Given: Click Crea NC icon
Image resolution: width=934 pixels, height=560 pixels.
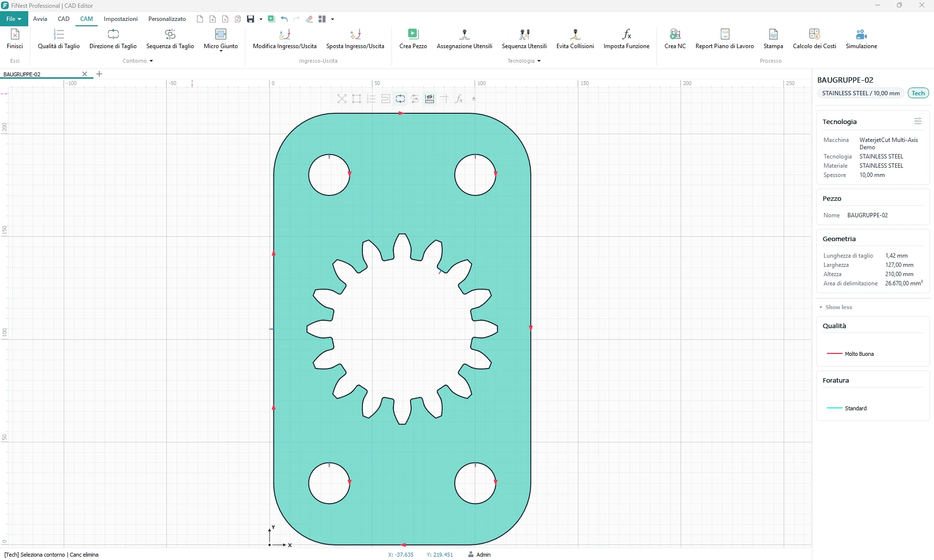Looking at the screenshot, I should point(675,38).
